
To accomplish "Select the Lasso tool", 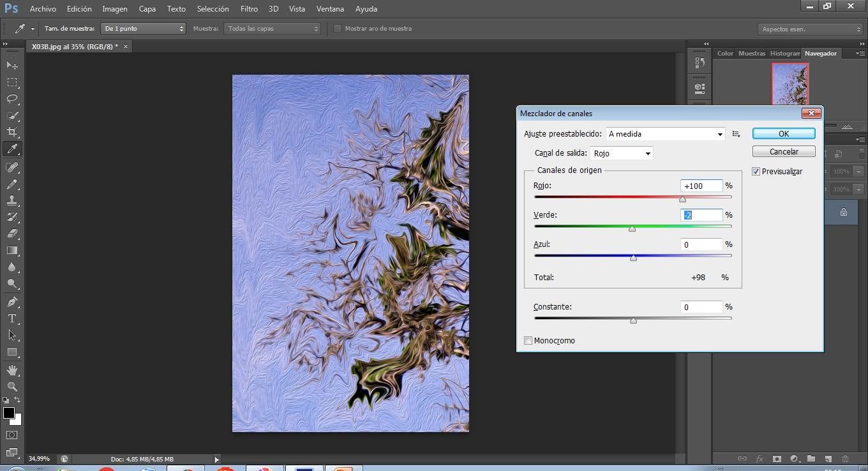I will tap(11, 99).
